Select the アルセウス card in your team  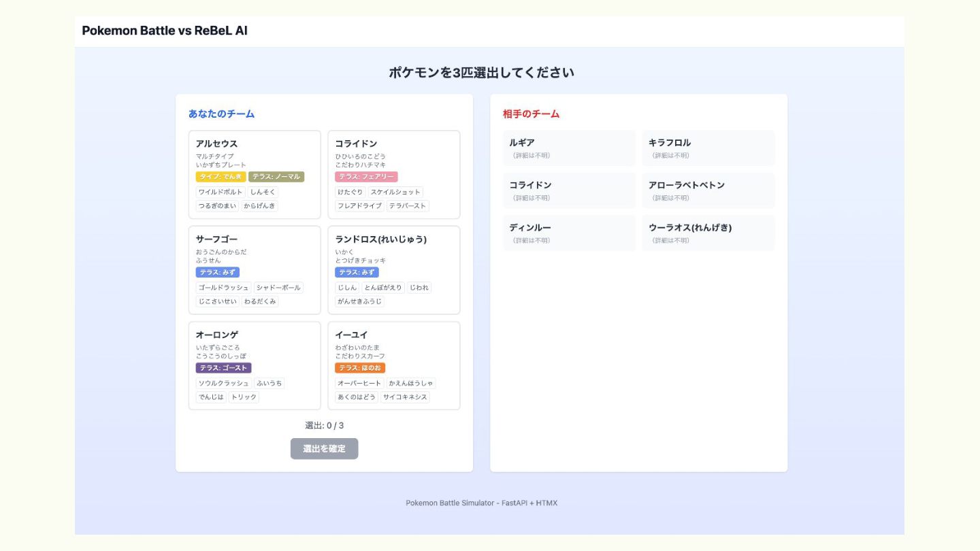(255, 175)
